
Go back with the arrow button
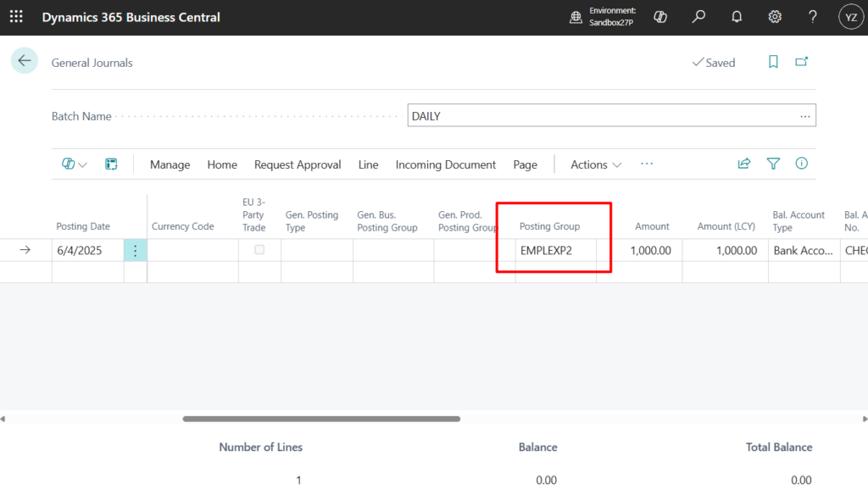click(25, 61)
